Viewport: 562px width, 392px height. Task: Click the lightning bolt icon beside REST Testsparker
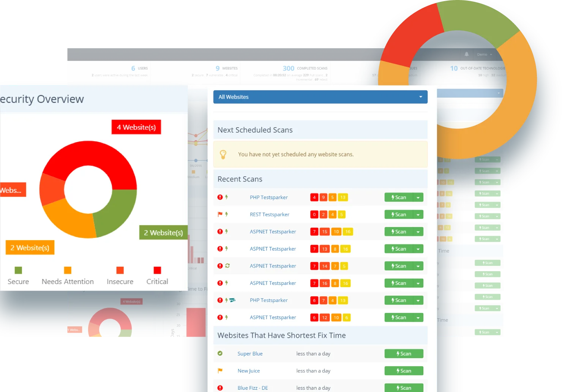click(x=227, y=214)
